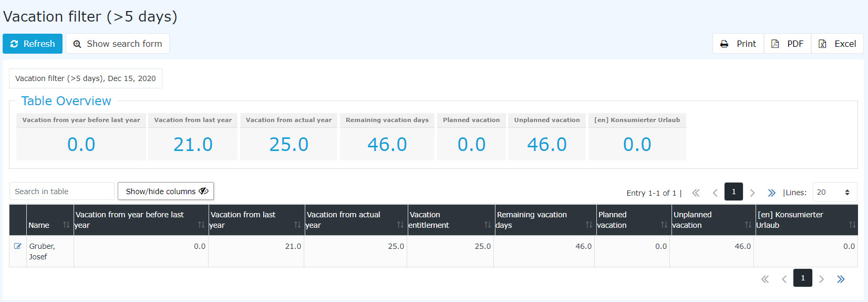Go to next page using the top pager
This screenshot has height=302, width=868.
point(752,193)
